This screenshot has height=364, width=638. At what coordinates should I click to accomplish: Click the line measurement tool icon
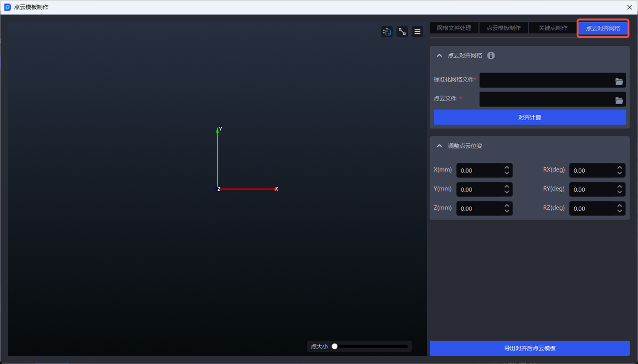pos(402,32)
